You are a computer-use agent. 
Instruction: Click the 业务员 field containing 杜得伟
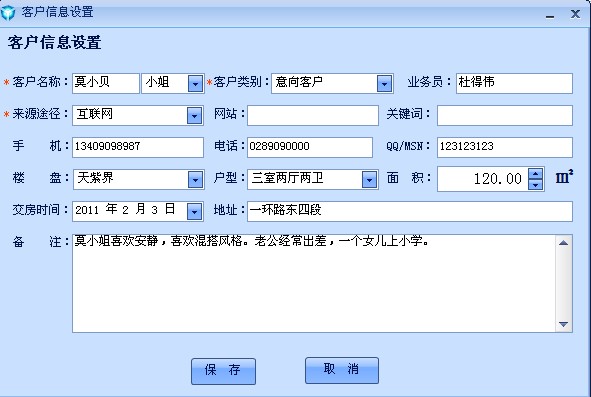(x=514, y=83)
